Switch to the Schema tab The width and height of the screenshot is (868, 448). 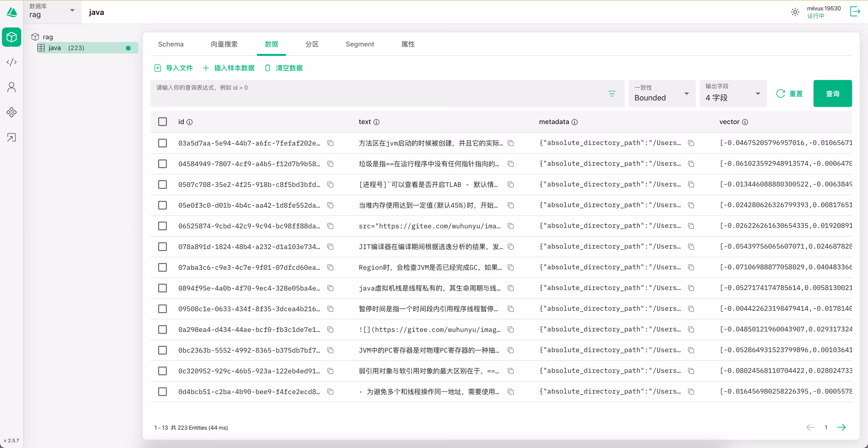point(171,44)
